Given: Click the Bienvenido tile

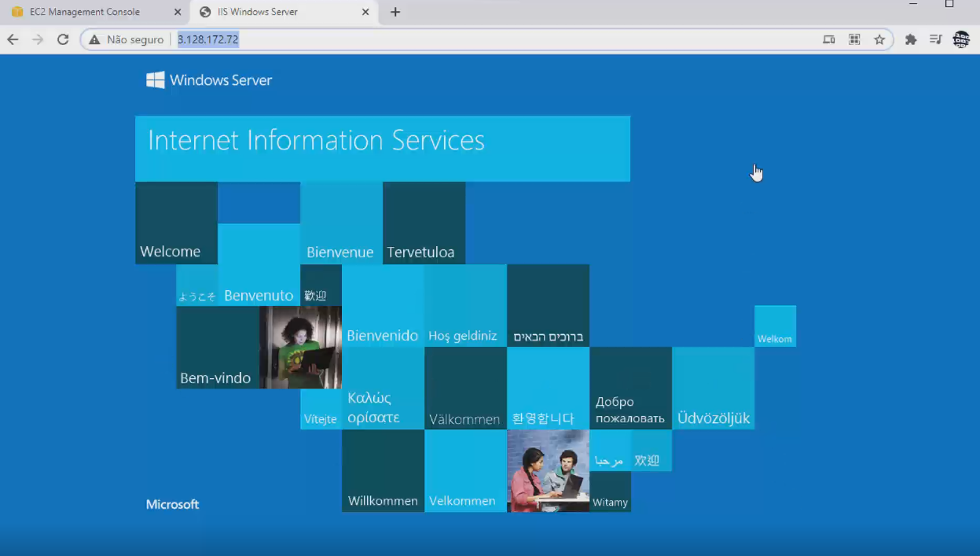Looking at the screenshot, I should [x=383, y=306].
